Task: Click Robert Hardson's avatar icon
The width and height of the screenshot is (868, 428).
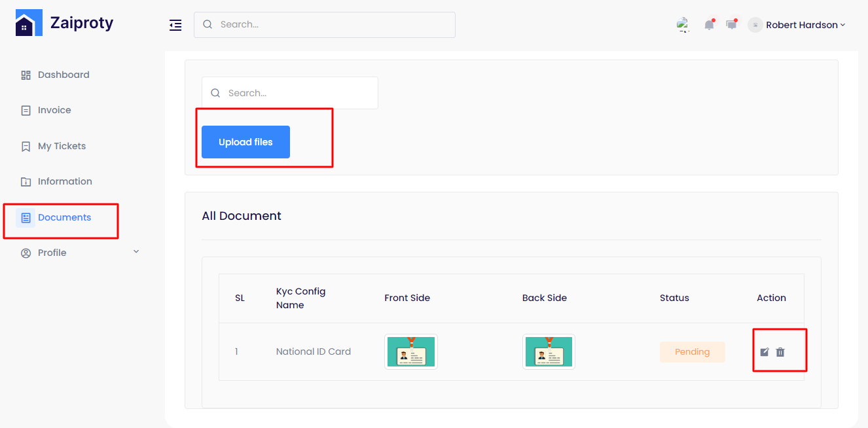Action: point(755,25)
